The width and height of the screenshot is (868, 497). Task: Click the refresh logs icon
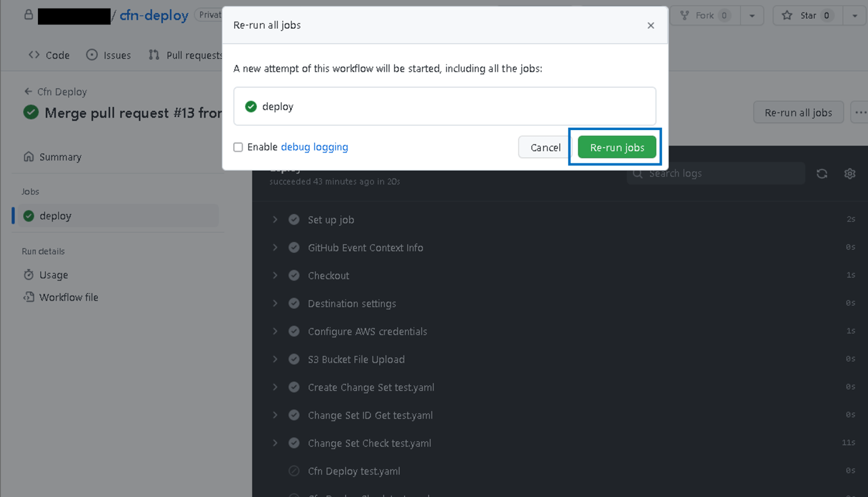pyautogui.click(x=822, y=174)
